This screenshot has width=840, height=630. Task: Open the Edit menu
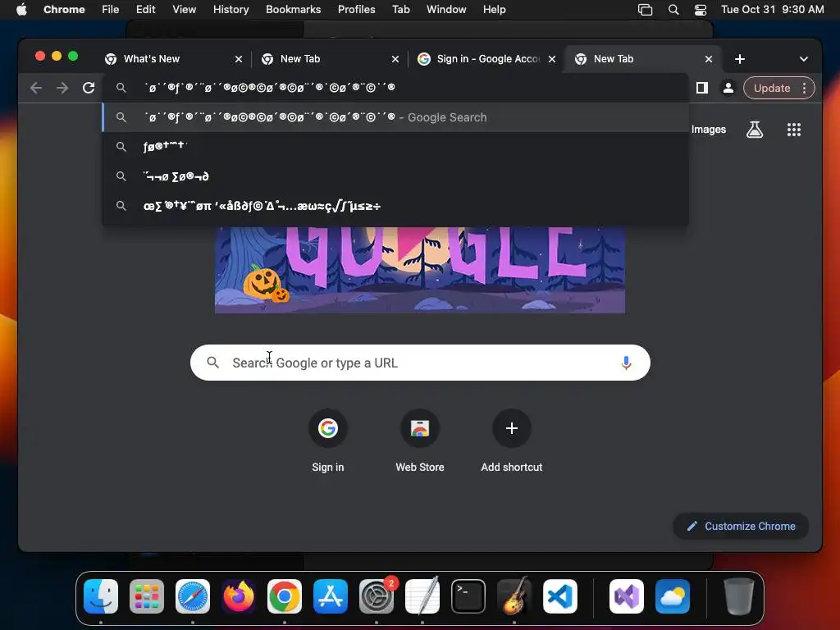[x=145, y=10]
